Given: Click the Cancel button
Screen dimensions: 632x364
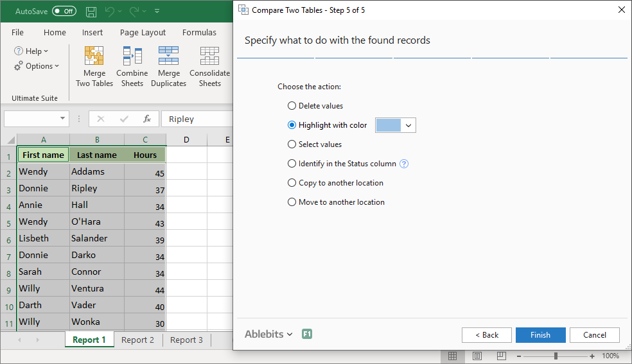Looking at the screenshot, I should point(595,335).
